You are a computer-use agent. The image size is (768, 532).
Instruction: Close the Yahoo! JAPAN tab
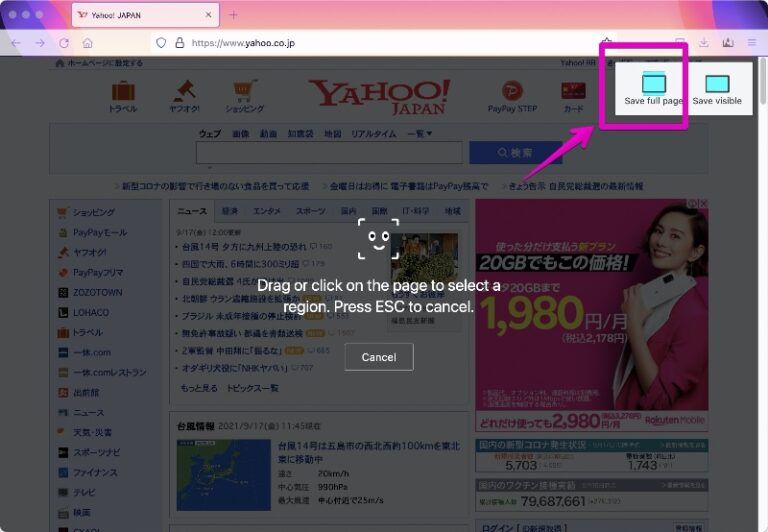pos(209,15)
